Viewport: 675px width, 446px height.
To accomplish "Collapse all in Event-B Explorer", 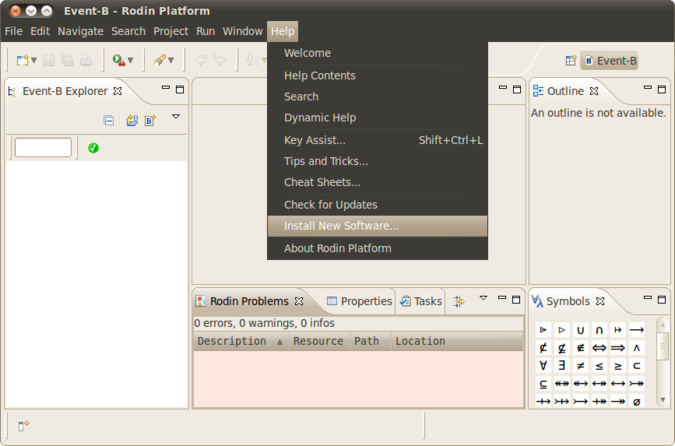I will (109, 121).
